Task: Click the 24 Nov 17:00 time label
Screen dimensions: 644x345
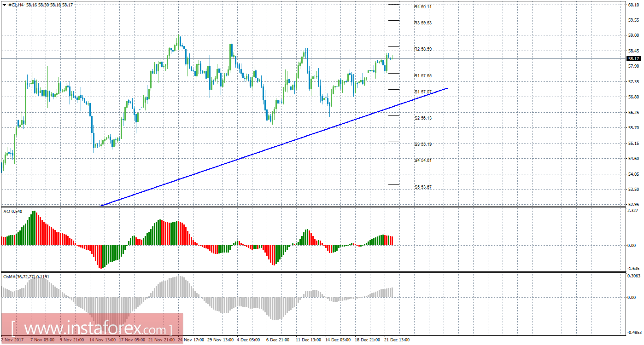Action: [x=190, y=340]
